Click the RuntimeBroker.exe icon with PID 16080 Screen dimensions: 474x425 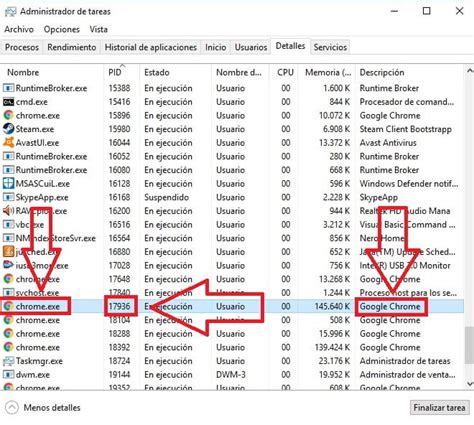click(x=8, y=170)
